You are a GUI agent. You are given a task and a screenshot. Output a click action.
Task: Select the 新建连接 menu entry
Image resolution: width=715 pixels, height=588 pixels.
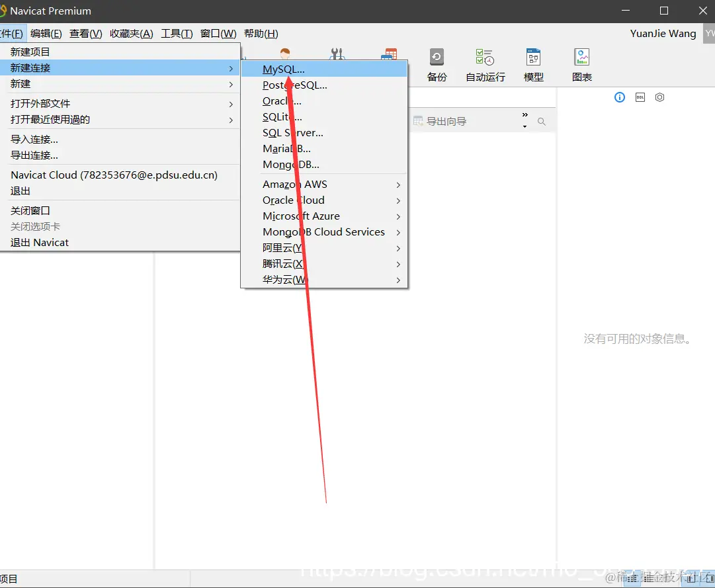point(120,68)
